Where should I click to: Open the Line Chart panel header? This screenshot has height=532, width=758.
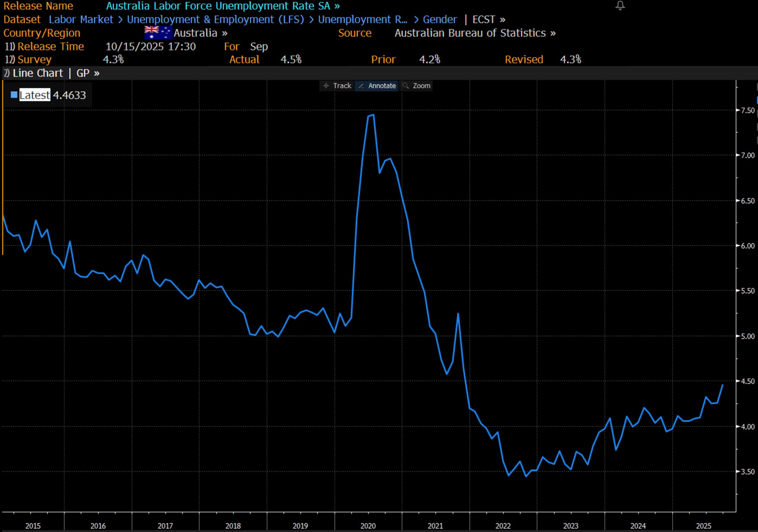point(37,73)
